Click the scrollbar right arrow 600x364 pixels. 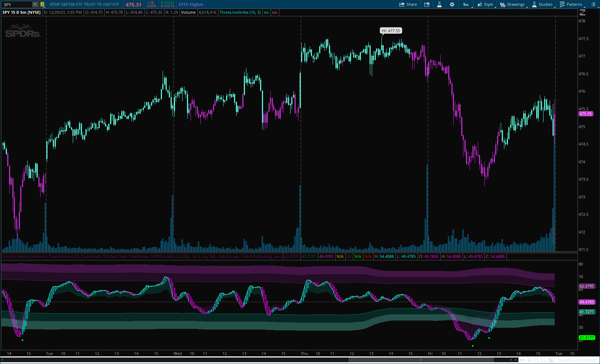516,360
